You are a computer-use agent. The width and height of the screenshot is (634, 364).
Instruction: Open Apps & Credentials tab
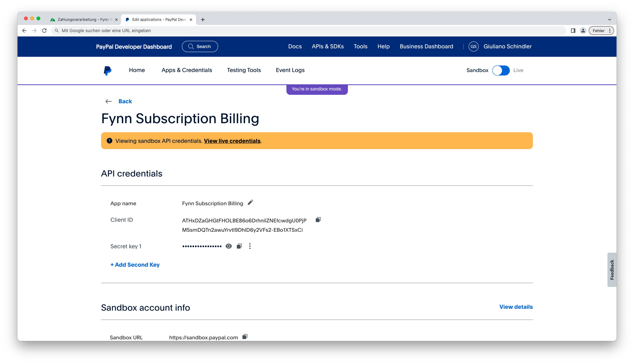pos(187,70)
